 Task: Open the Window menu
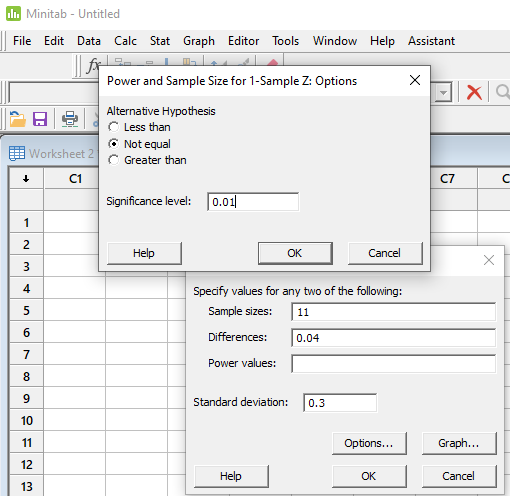tap(335, 41)
